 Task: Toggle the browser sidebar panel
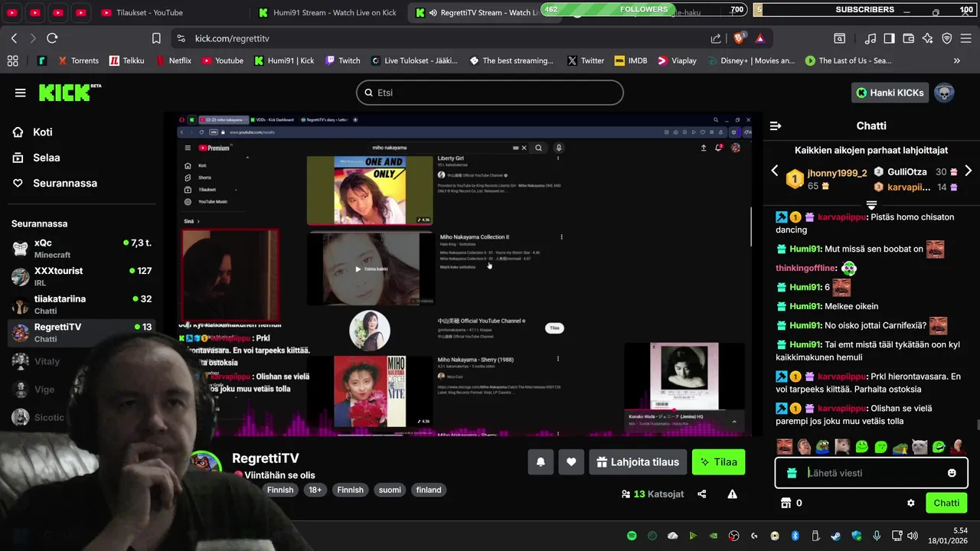click(889, 38)
